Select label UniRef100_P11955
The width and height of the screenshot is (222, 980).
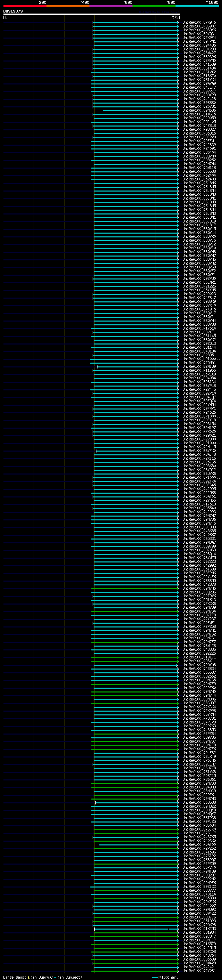coord(199,370)
